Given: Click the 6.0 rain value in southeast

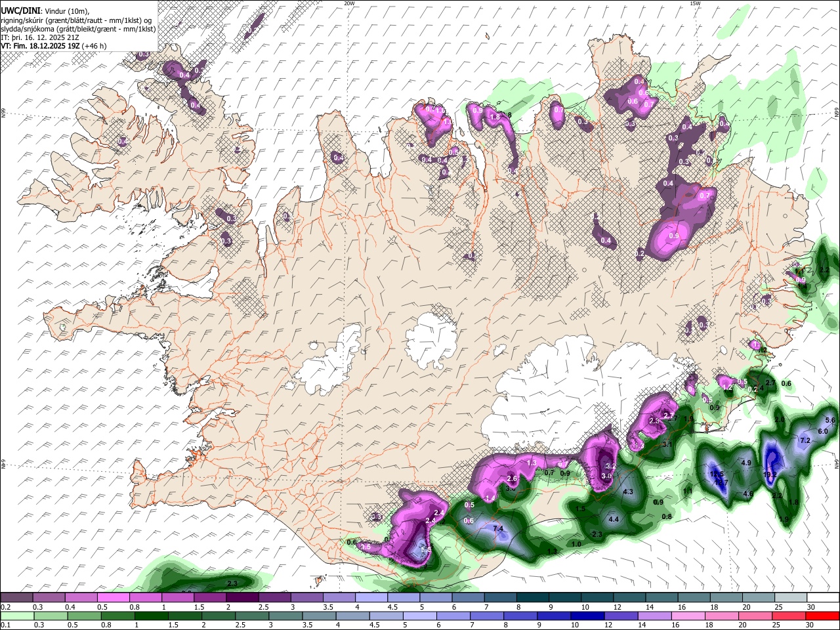Looking at the screenshot, I should pyautogui.click(x=823, y=431).
